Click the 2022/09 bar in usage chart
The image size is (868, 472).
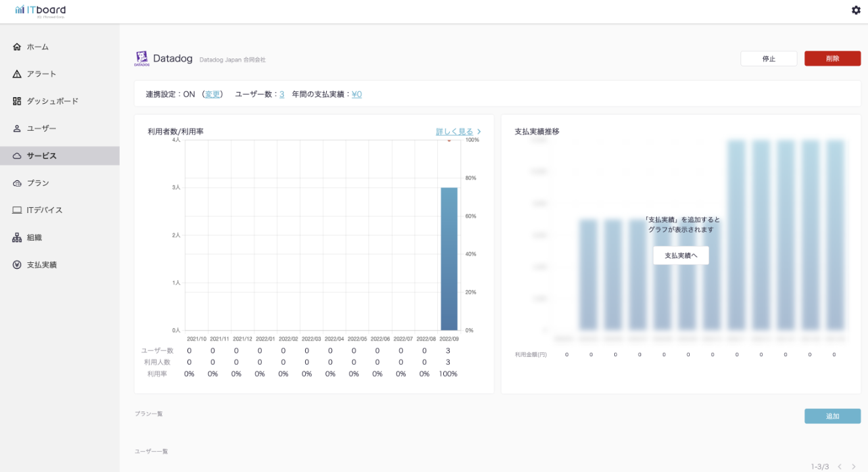point(449,258)
